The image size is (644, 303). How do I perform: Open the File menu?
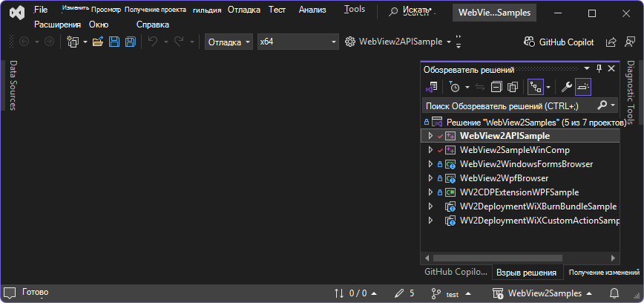(41, 10)
